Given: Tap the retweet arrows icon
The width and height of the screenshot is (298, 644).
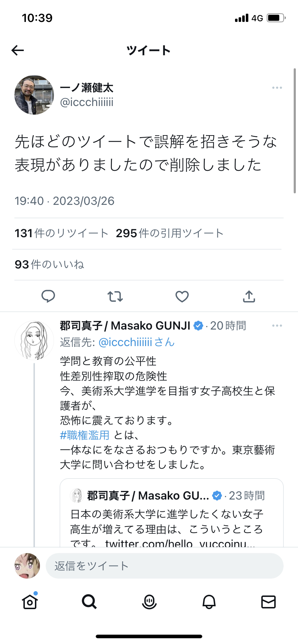Looking at the screenshot, I should click(115, 296).
